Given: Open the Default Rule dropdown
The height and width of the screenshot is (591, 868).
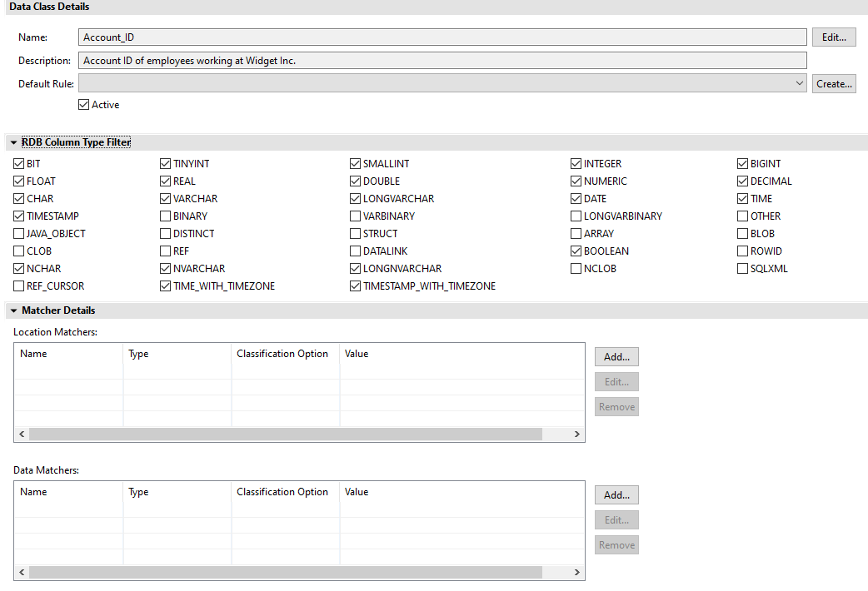Looking at the screenshot, I should [799, 83].
